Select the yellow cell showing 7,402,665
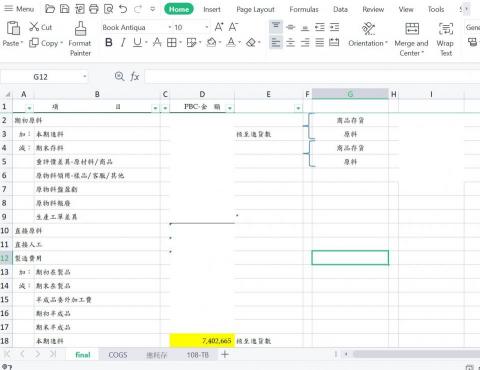480x370 pixels. click(x=202, y=341)
